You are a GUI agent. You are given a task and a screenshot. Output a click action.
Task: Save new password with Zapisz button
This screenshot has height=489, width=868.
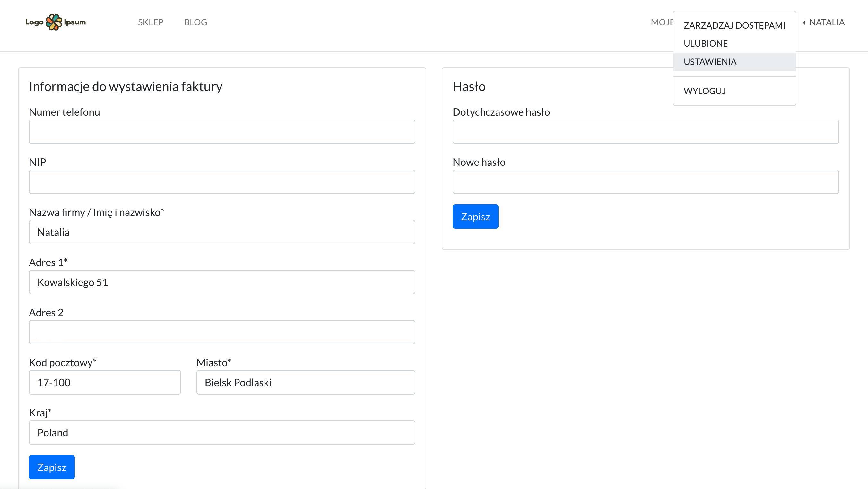click(475, 217)
